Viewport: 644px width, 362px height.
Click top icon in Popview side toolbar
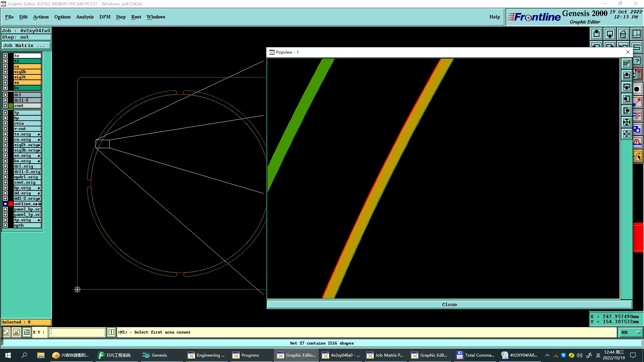click(627, 64)
